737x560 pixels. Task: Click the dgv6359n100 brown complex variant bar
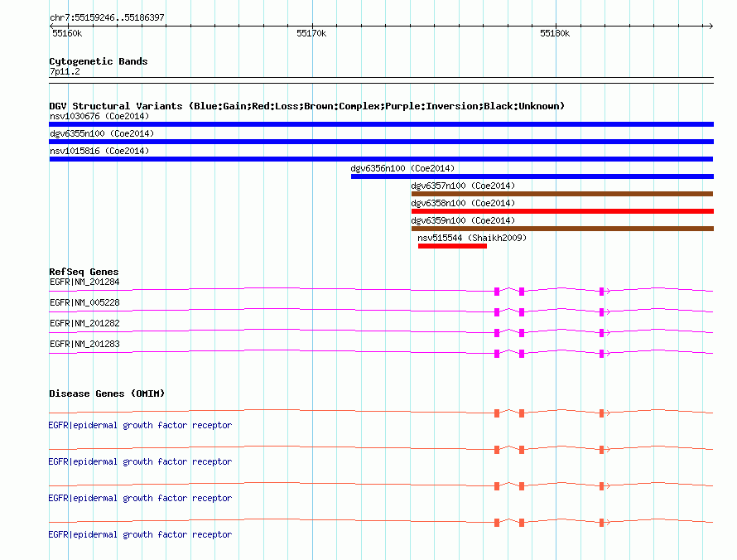562,229
